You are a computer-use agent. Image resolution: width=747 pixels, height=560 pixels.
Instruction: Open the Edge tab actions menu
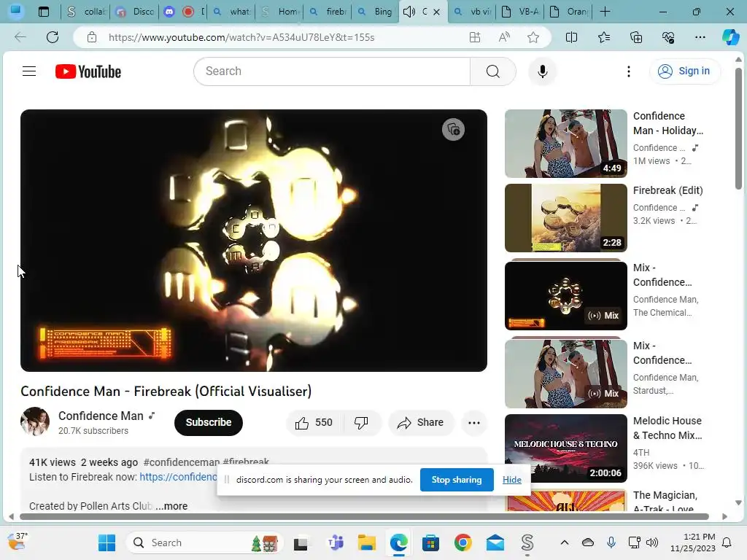[x=44, y=12]
